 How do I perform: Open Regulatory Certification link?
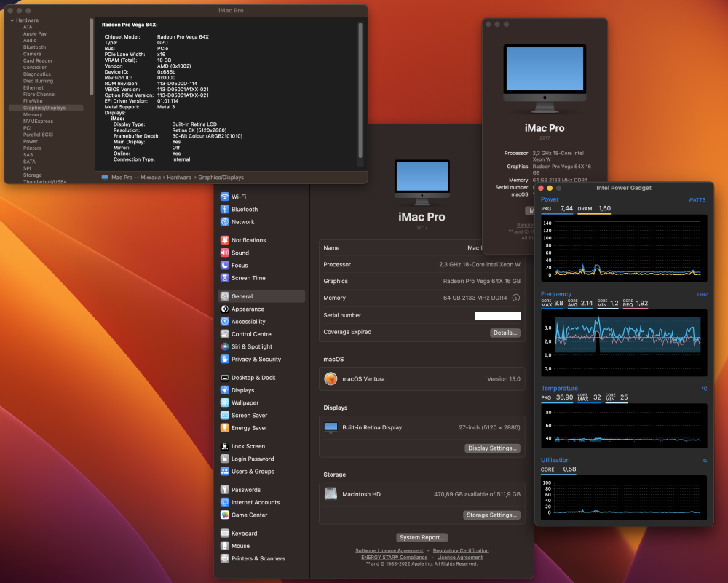(461, 550)
